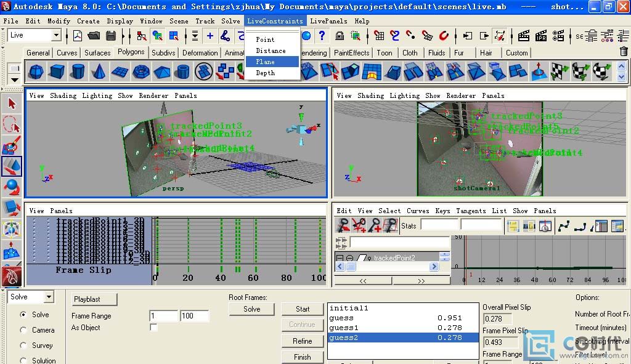
Task: Click the Refine button
Action: (302, 341)
